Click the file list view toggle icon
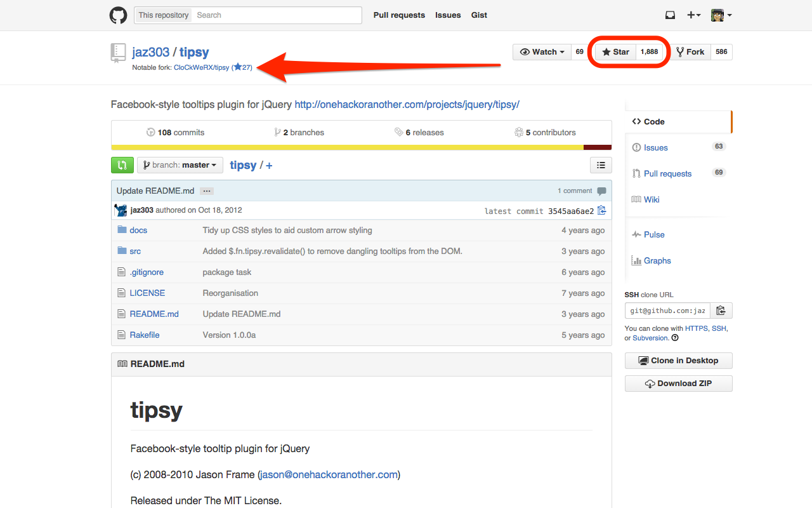Screen dimensions: 812x508 pyautogui.click(x=601, y=165)
